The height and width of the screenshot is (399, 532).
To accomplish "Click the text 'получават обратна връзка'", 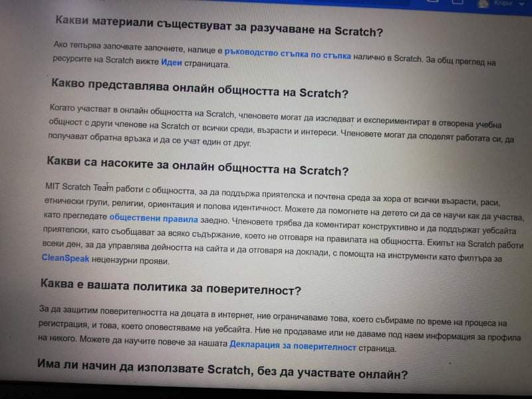I will [99, 138].
